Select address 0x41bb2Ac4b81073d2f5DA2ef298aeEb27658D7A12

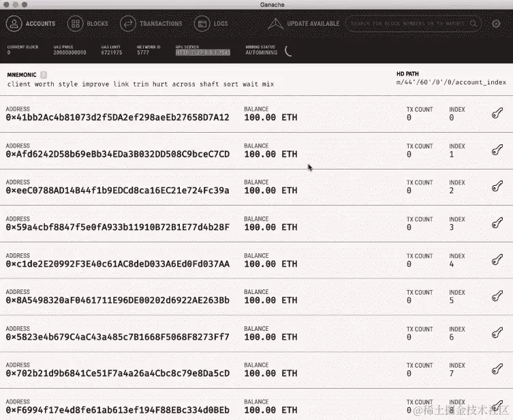coord(117,117)
